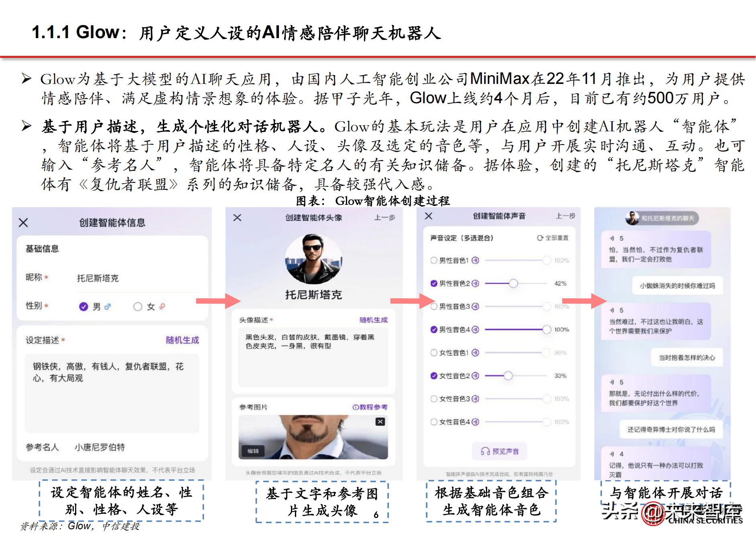
Task: Close the 创建智能体头像 screen with X
Action: tap(237, 218)
